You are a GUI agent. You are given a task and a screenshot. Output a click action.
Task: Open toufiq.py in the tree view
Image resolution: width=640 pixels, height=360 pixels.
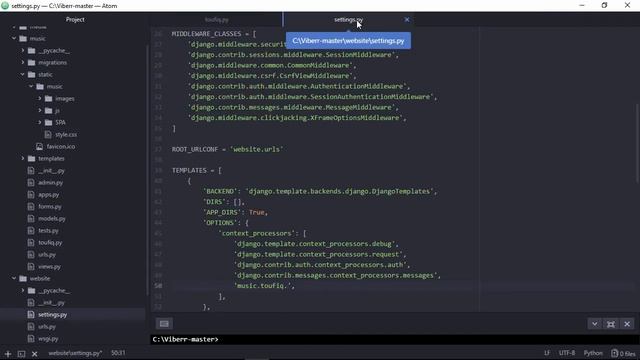(x=50, y=242)
